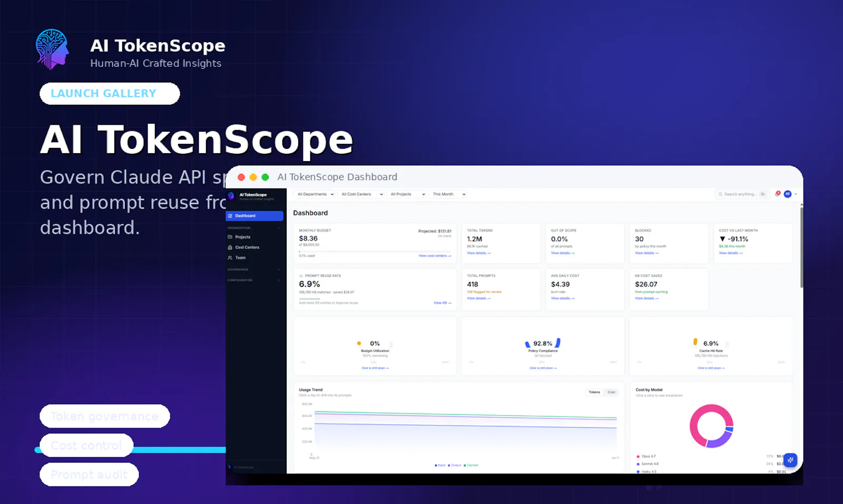Open the All Departments dropdown
Screen dimensions: 843x504
point(315,194)
